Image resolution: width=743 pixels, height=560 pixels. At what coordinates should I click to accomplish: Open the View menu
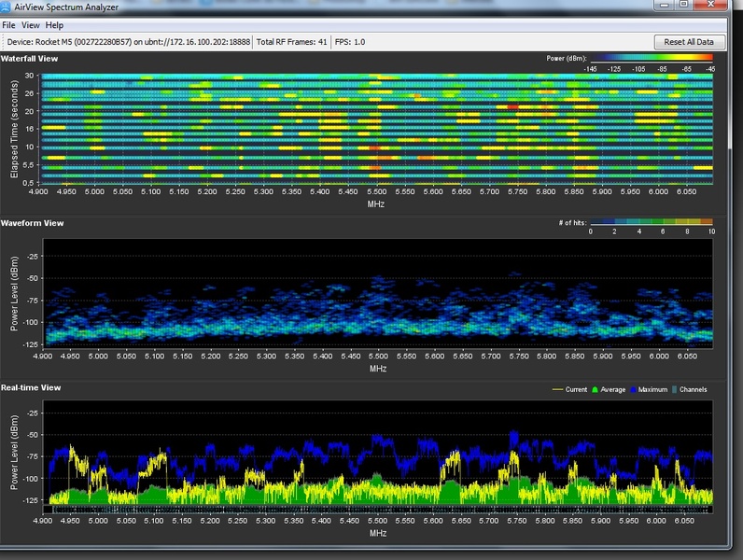31,25
